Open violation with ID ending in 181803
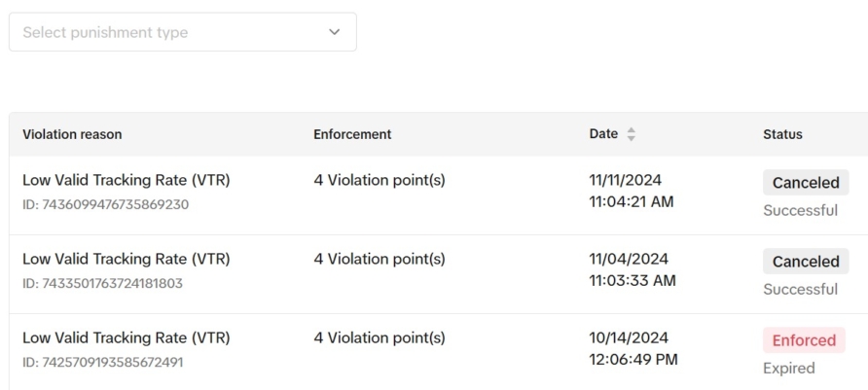 pos(126,260)
